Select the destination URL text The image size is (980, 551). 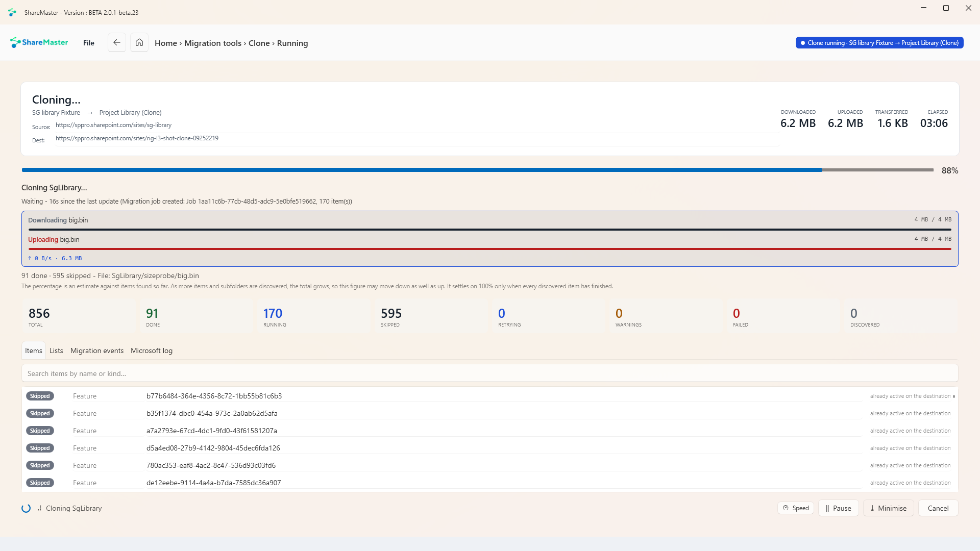point(137,138)
